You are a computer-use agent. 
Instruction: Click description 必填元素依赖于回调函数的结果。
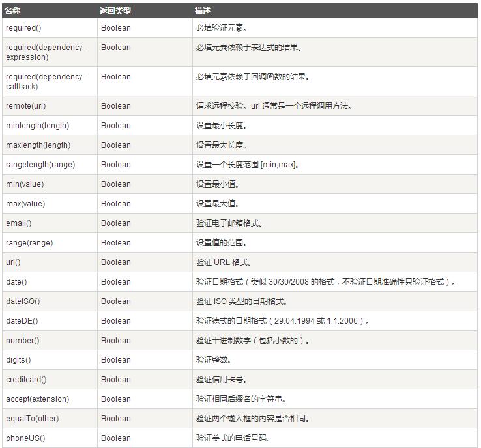point(253,77)
